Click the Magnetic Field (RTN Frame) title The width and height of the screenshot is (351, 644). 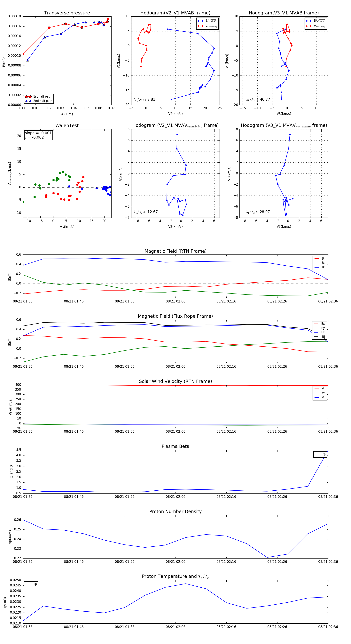(175, 251)
